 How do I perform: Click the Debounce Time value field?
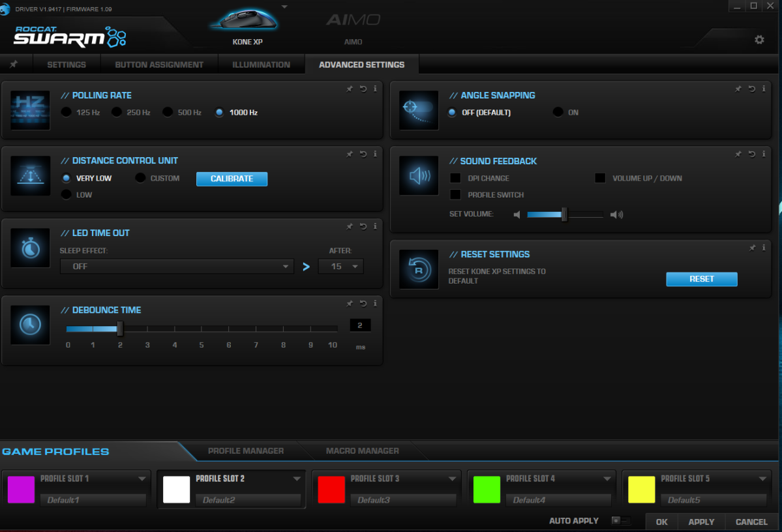tap(360, 325)
